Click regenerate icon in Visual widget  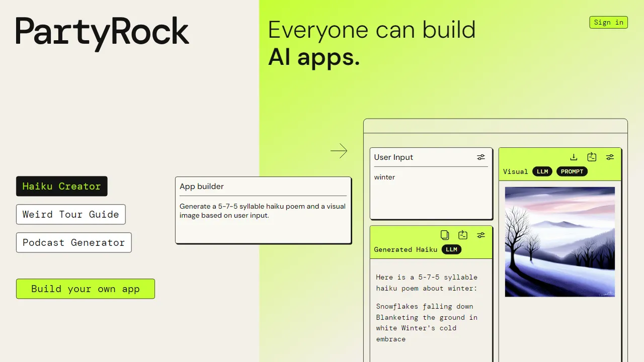tap(592, 157)
